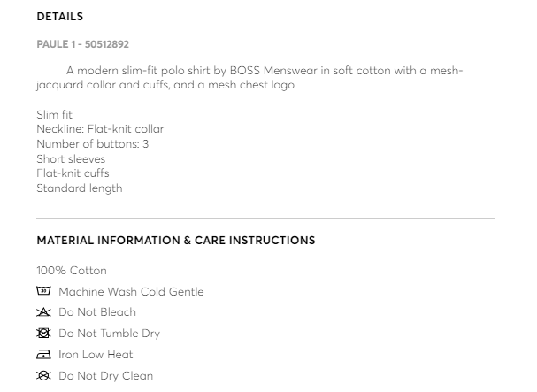The width and height of the screenshot is (537, 392).
Task: Click the PAULE 1 - 50512892 product code
Action: tap(82, 44)
